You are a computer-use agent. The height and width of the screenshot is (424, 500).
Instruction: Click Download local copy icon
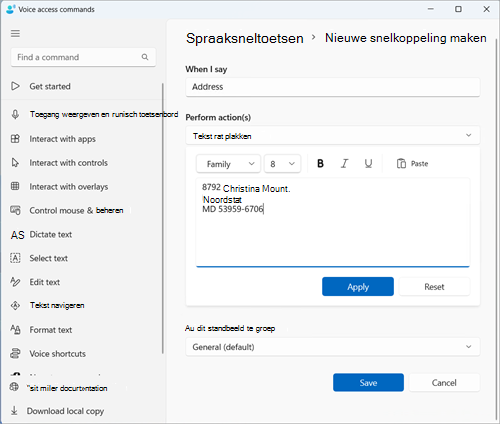(x=14, y=411)
